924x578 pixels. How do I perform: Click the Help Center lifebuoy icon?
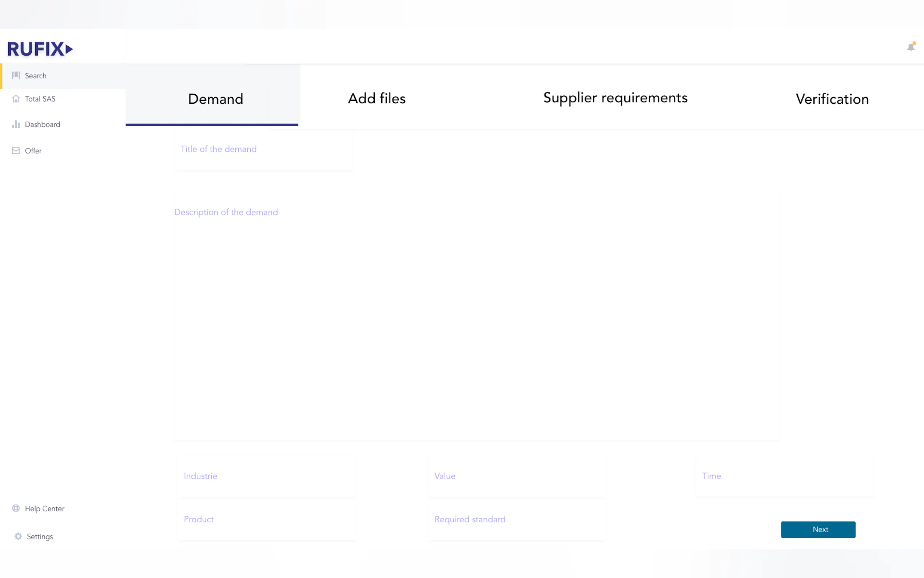coord(16,508)
